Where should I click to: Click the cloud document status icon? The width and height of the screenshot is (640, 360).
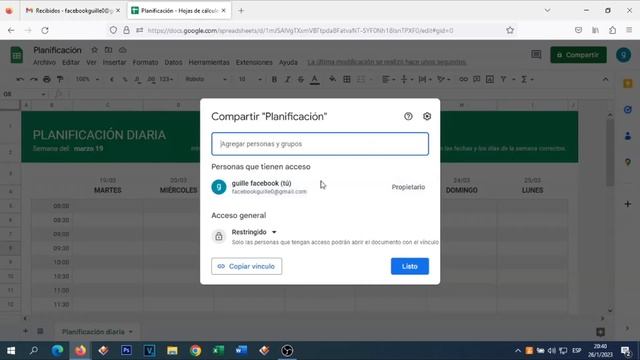click(x=122, y=50)
